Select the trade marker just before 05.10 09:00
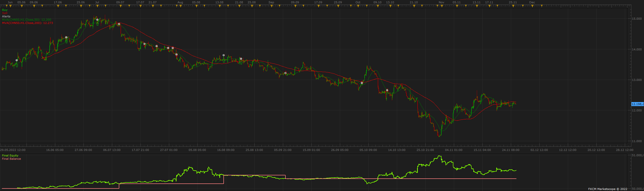This screenshot has height=191, width=644. pos(362,83)
